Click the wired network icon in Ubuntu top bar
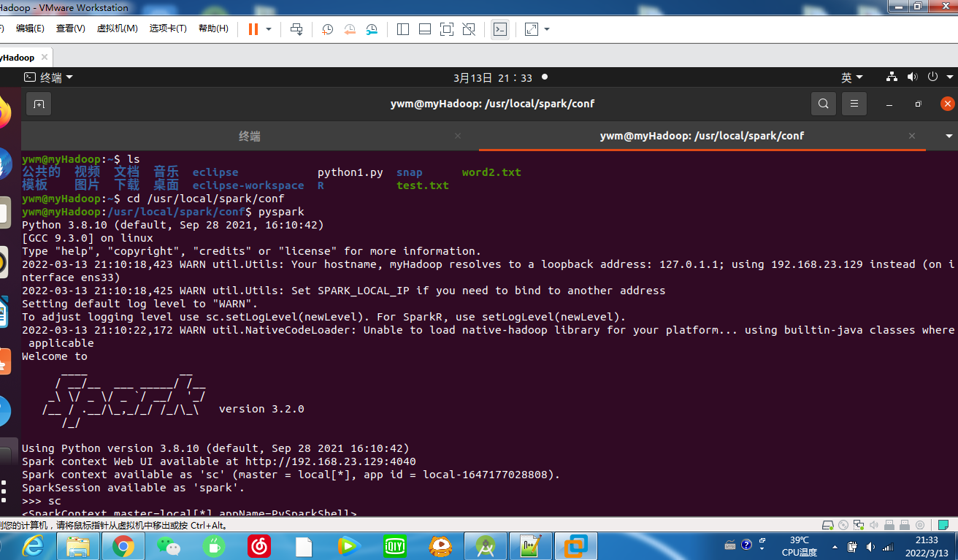958x560 pixels. (x=892, y=77)
